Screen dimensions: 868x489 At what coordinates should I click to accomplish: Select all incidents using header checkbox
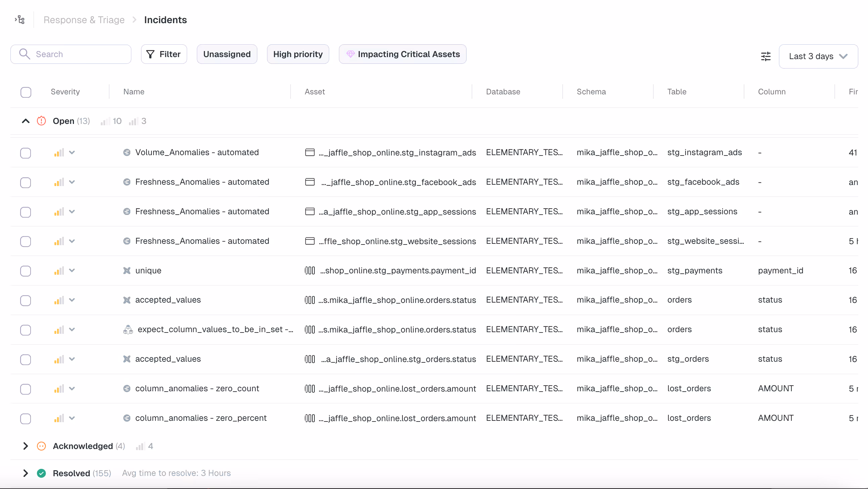[26, 92]
